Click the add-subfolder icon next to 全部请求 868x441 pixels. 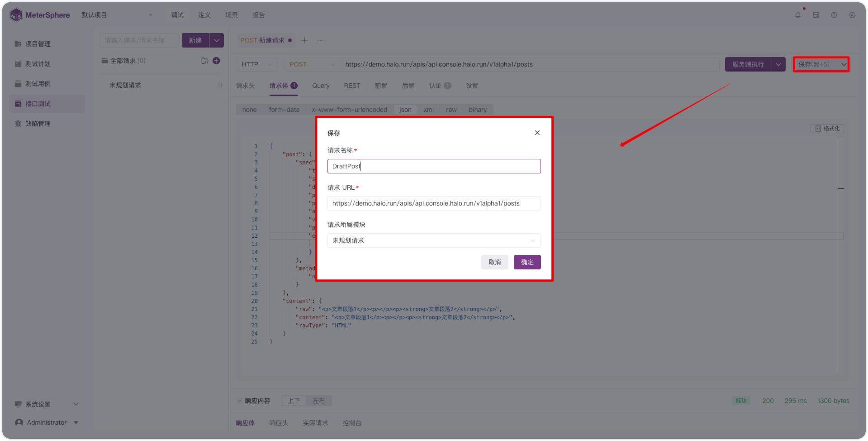pos(205,61)
